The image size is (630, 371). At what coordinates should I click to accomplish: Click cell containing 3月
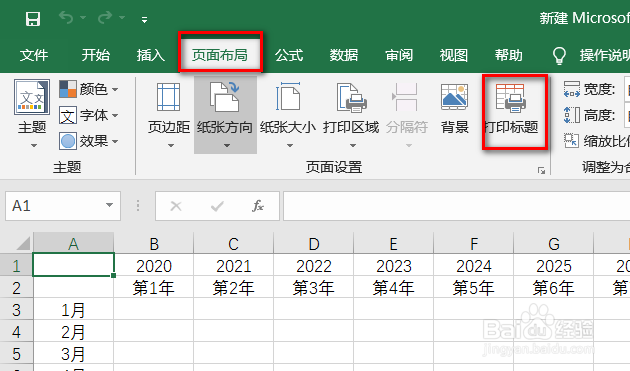(73, 354)
